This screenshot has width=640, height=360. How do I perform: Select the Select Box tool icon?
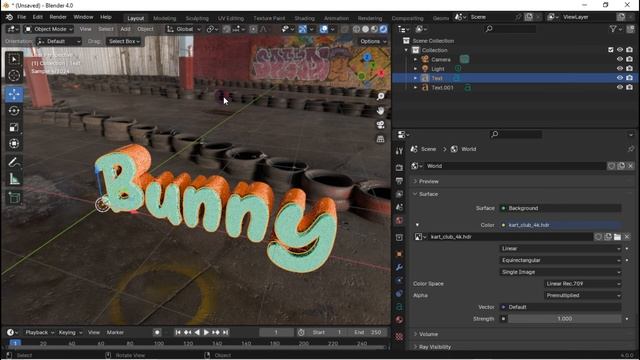tap(14, 60)
